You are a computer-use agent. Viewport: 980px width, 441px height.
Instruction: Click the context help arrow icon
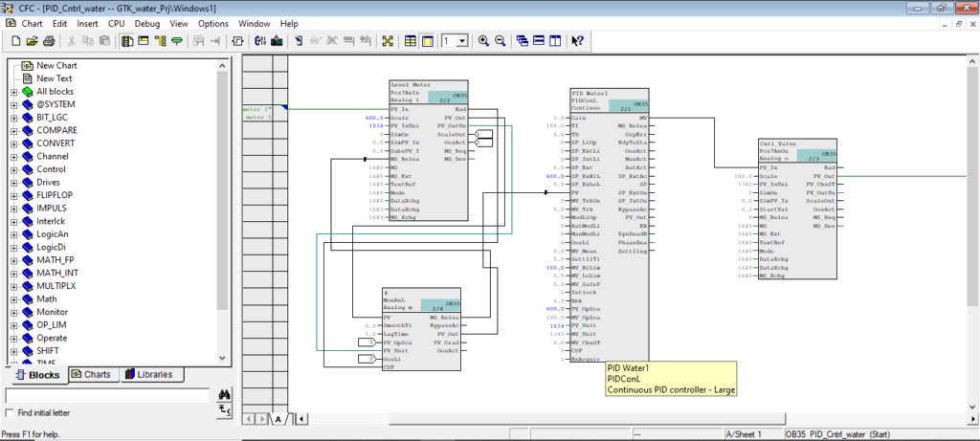pyautogui.click(x=577, y=41)
